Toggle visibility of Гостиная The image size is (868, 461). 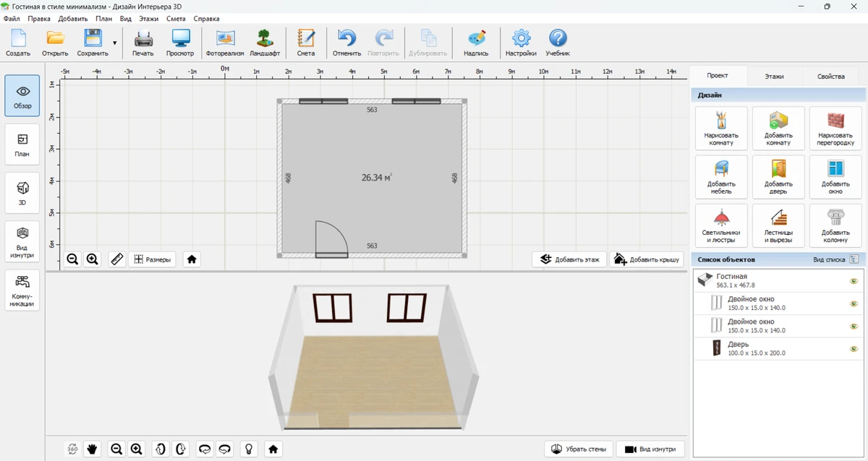(x=854, y=281)
